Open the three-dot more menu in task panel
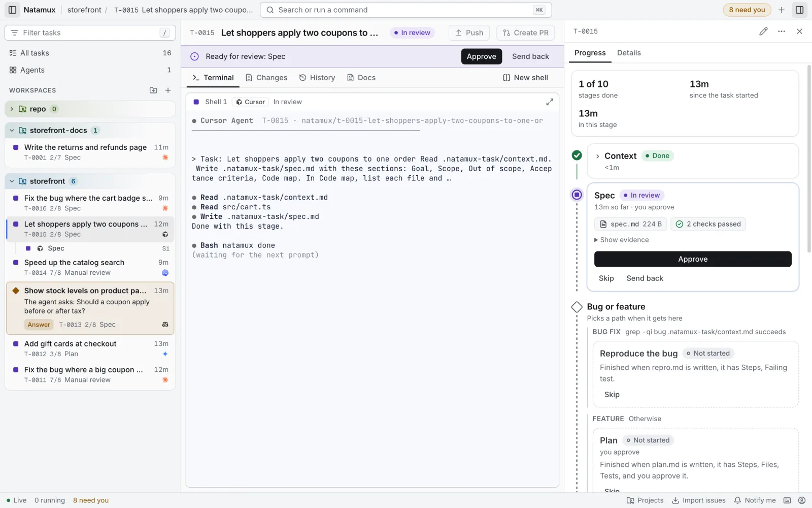 (782, 31)
